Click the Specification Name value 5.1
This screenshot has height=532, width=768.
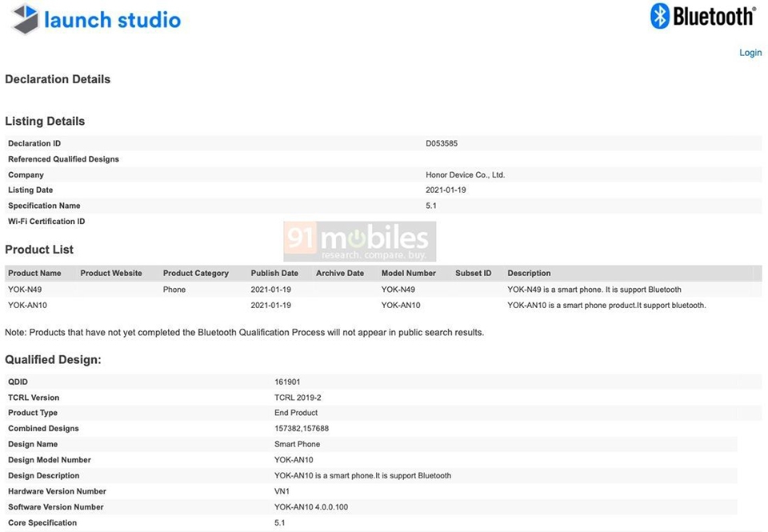pos(430,206)
